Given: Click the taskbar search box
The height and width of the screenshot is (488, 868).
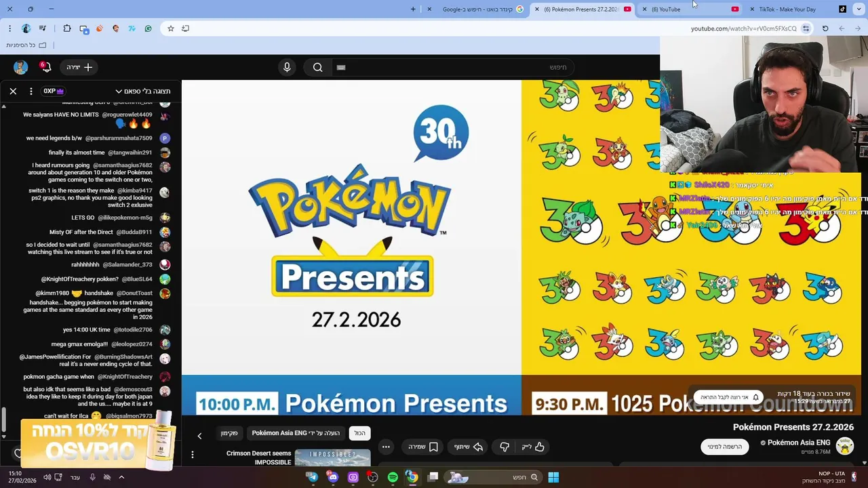Looking at the screenshot, I should click(494, 477).
